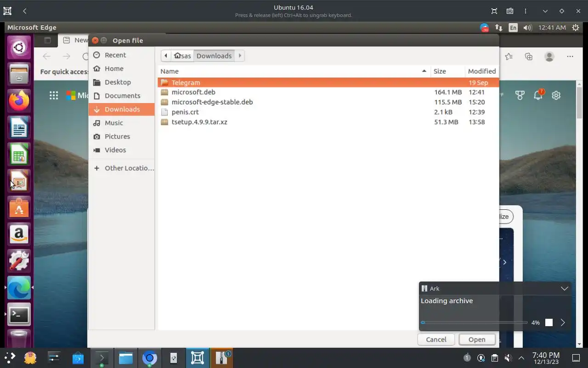Click Edge tab actions menu icon
Image resolution: width=588 pixels, height=368 pixels.
pyautogui.click(x=47, y=40)
